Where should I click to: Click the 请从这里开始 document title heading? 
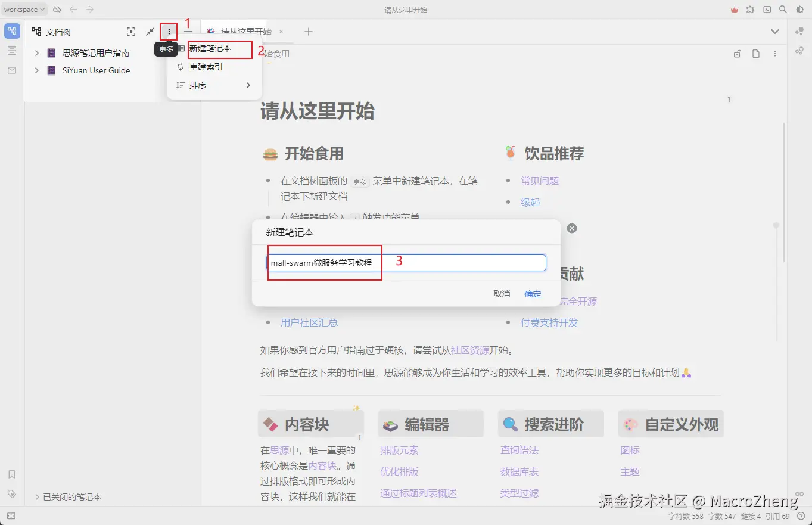317,111
